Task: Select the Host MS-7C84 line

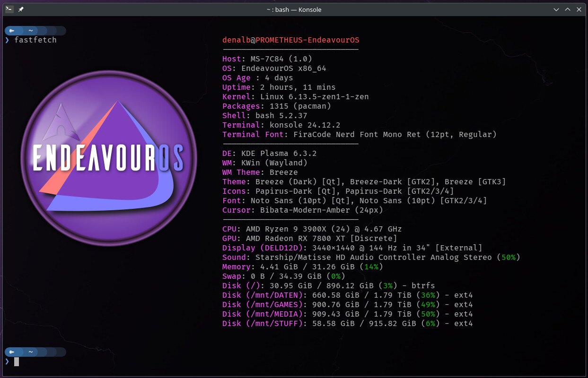Action: tap(267, 59)
